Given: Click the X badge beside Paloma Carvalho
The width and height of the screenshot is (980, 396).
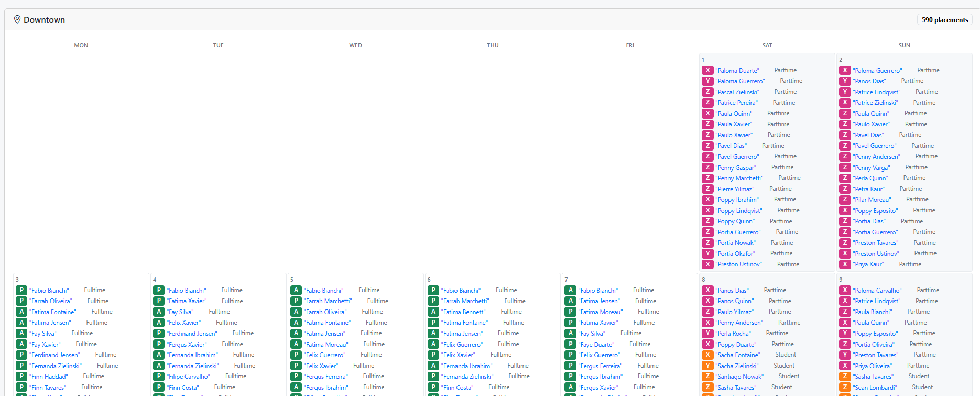Looking at the screenshot, I should pos(845,290).
